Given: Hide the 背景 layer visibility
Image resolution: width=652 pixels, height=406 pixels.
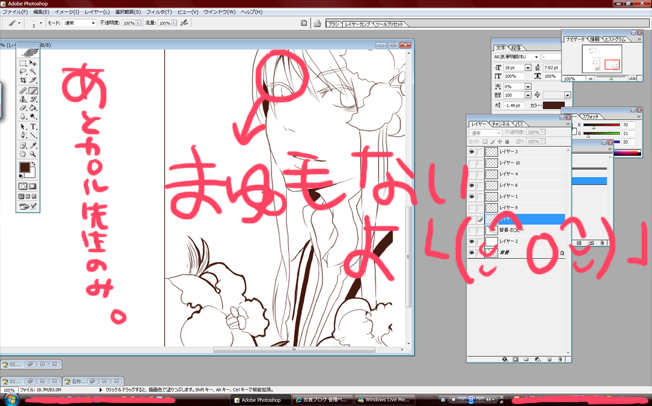Looking at the screenshot, I should coord(472,253).
